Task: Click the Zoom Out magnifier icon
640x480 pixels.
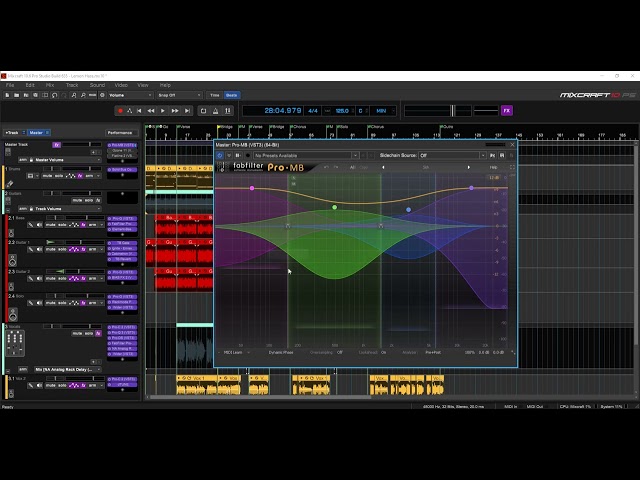Action: pyautogui.click(x=83, y=95)
